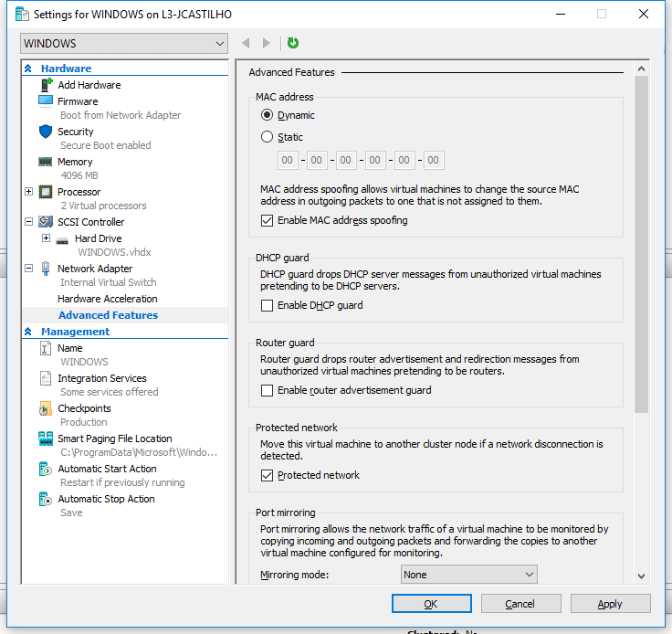The width and height of the screenshot is (672, 634).
Task: Click the Network Adapter icon
Action: click(46, 269)
